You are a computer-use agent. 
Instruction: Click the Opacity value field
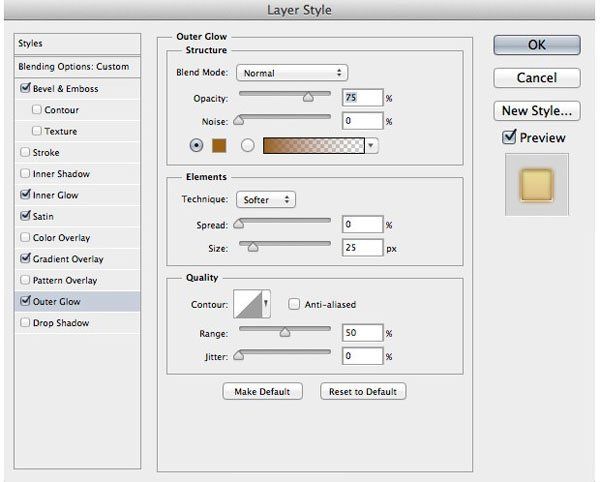(x=362, y=98)
